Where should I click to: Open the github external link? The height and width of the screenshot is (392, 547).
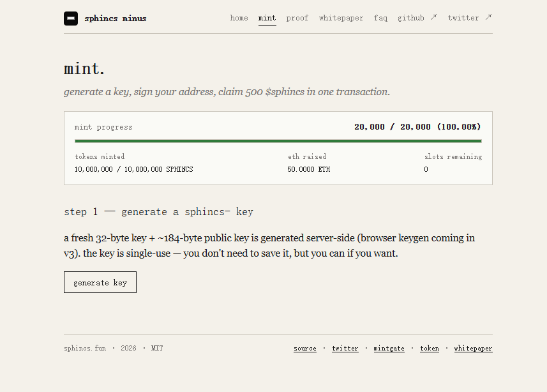pos(417,18)
